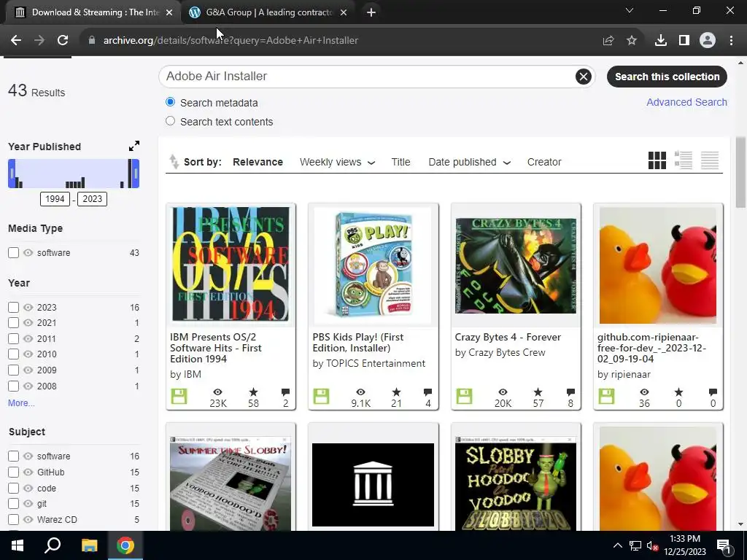Click the right handle of year range slider

click(x=136, y=174)
